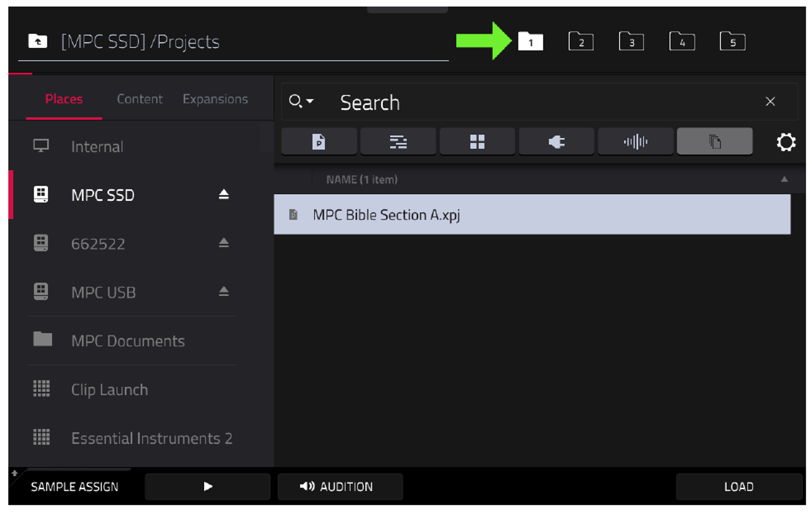Clear the search field

[770, 102]
